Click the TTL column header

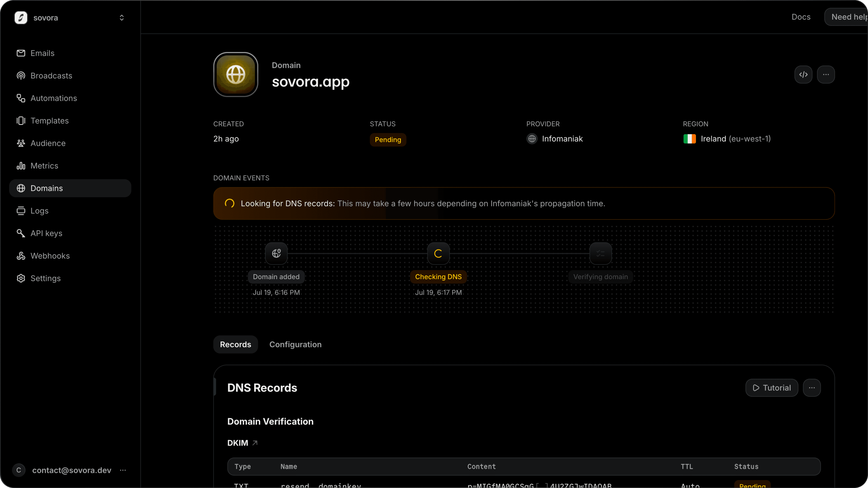(x=687, y=467)
